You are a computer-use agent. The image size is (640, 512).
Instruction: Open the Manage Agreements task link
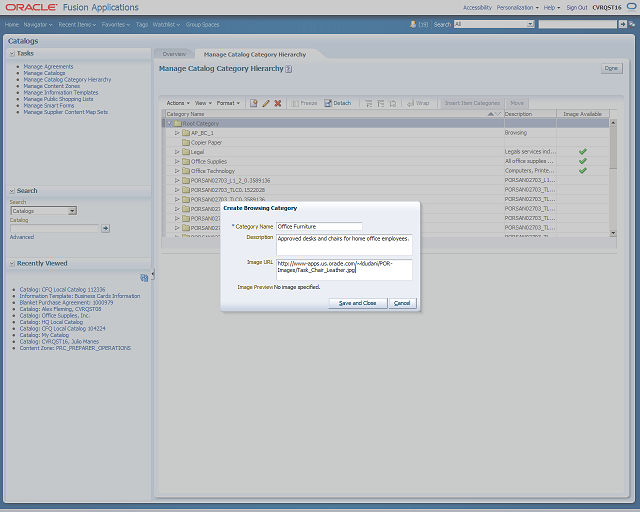(x=48, y=67)
